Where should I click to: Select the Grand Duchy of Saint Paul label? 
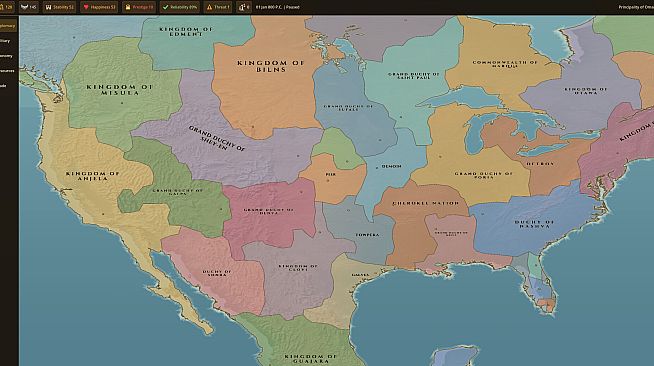pos(413,76)
